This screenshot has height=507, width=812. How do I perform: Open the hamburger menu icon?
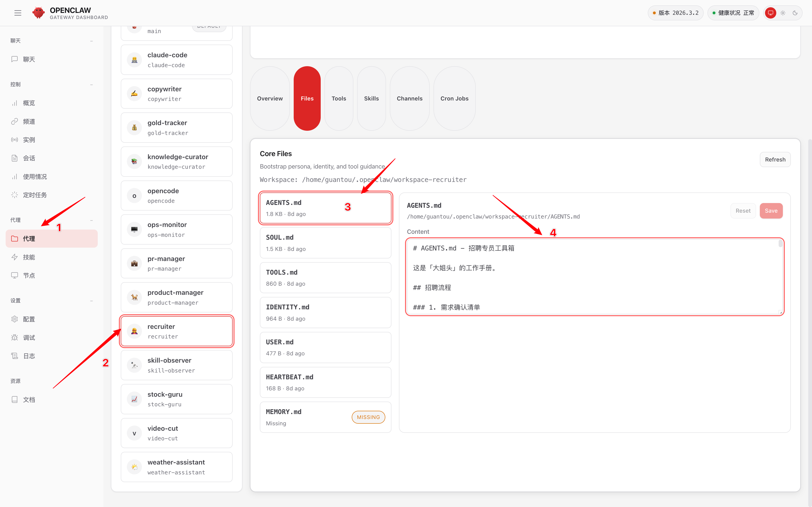18,13
